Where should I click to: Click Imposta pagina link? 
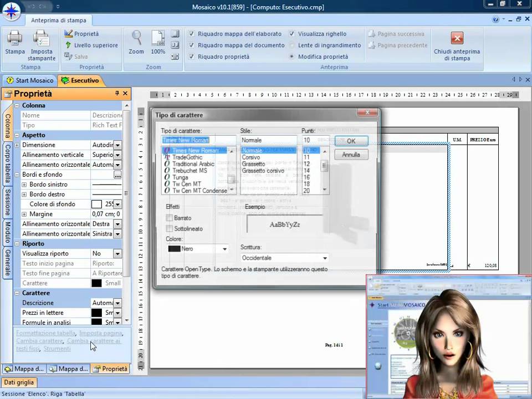pos(100,333)
